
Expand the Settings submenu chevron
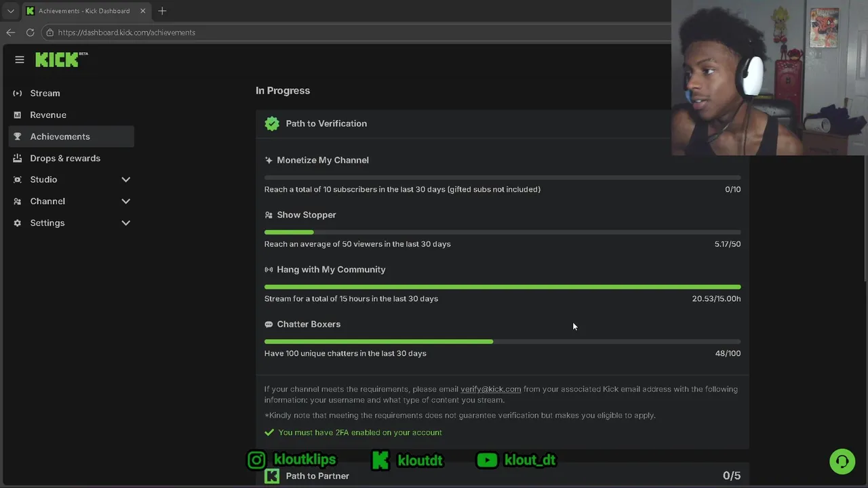[x=125, y=223]
